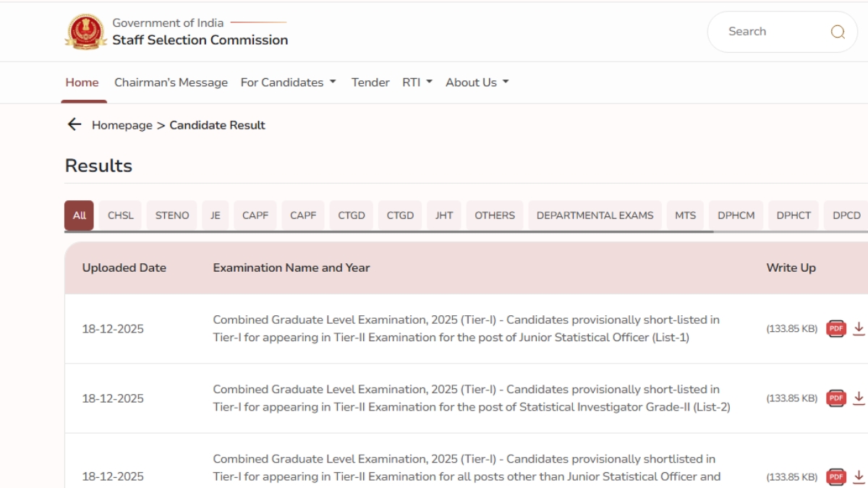Expand the For Candidates dropdown menu
868x488 pixels.
click(x=288, y=82)
